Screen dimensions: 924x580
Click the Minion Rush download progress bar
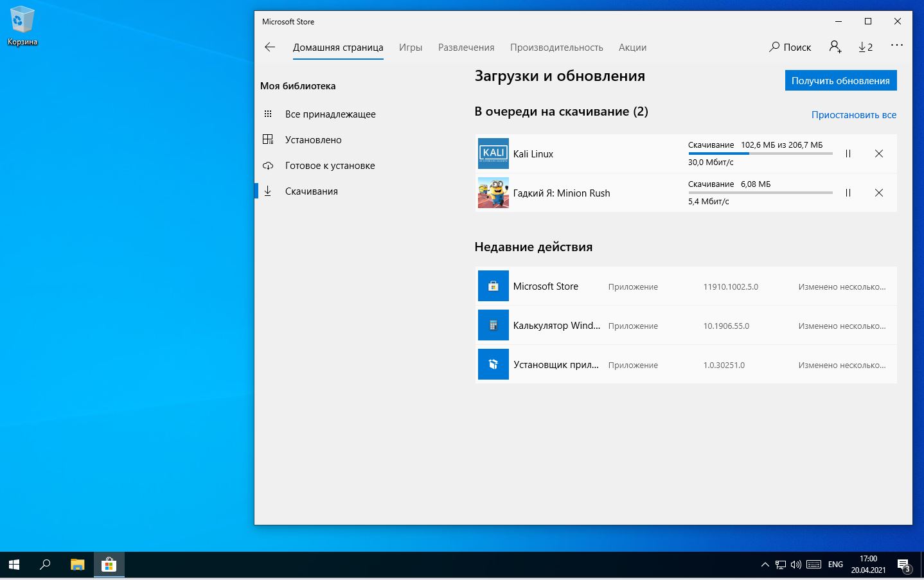point(760,193)
